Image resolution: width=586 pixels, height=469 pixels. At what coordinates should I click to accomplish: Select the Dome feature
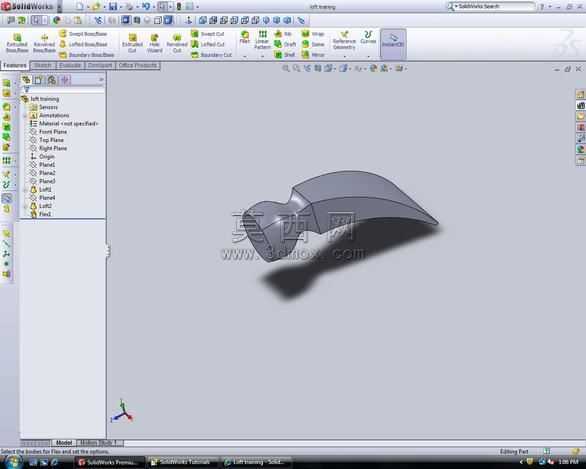(313, 44)
